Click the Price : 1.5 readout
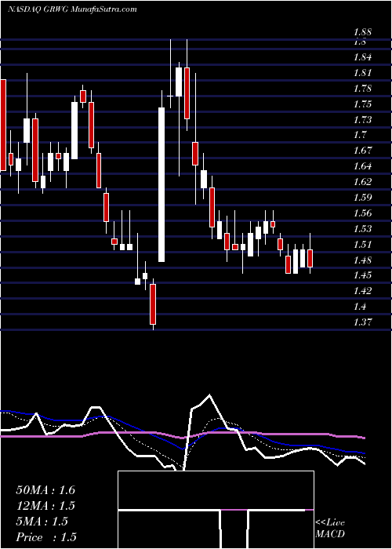 click(46, 537)
